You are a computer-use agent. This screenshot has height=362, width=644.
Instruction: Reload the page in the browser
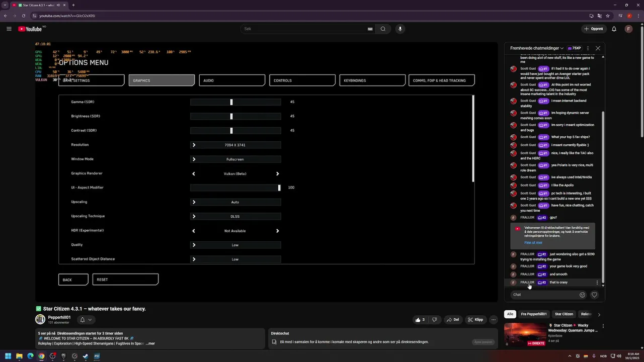24,16
